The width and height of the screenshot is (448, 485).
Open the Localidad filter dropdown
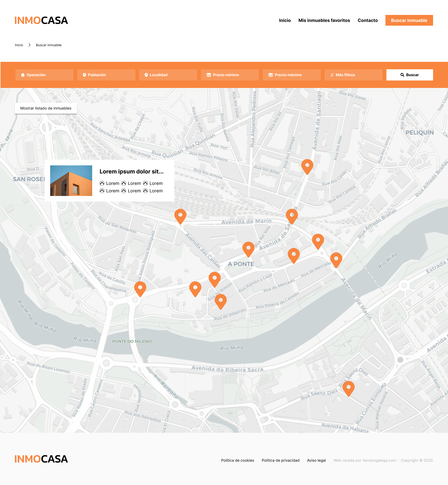(x=168, y=75)
